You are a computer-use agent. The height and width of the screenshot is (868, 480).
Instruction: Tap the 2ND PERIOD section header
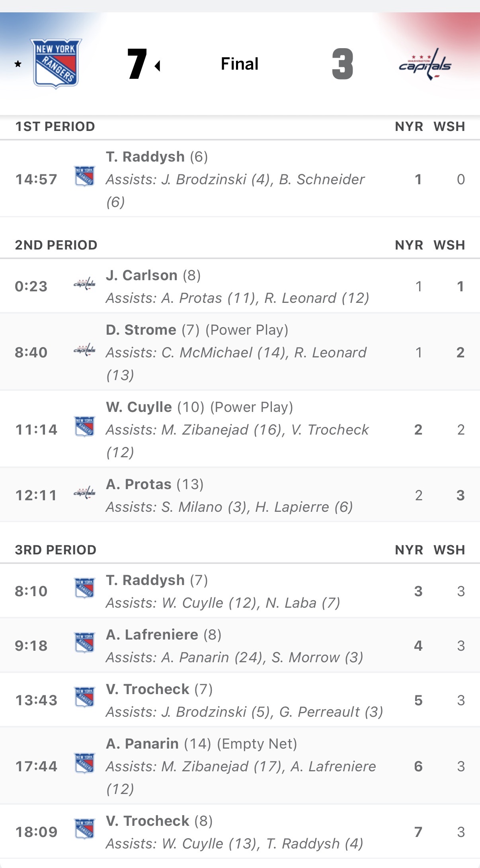(56, 245)
